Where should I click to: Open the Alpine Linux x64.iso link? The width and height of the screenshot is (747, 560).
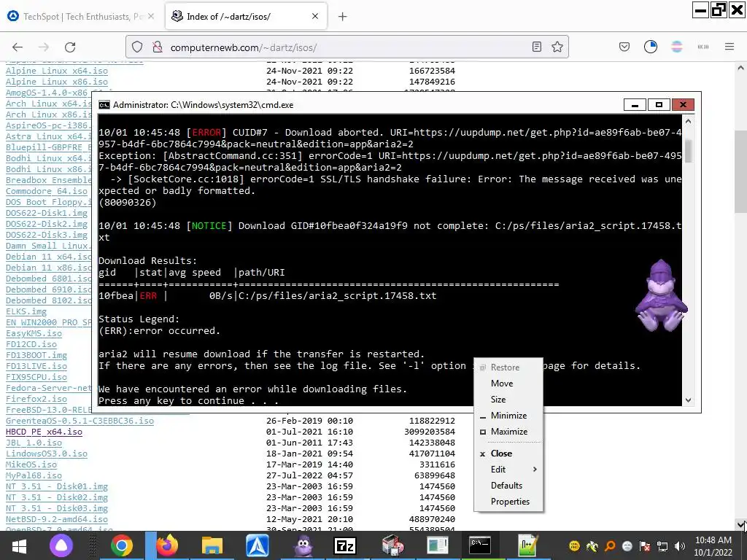click(x=57, y=71)
